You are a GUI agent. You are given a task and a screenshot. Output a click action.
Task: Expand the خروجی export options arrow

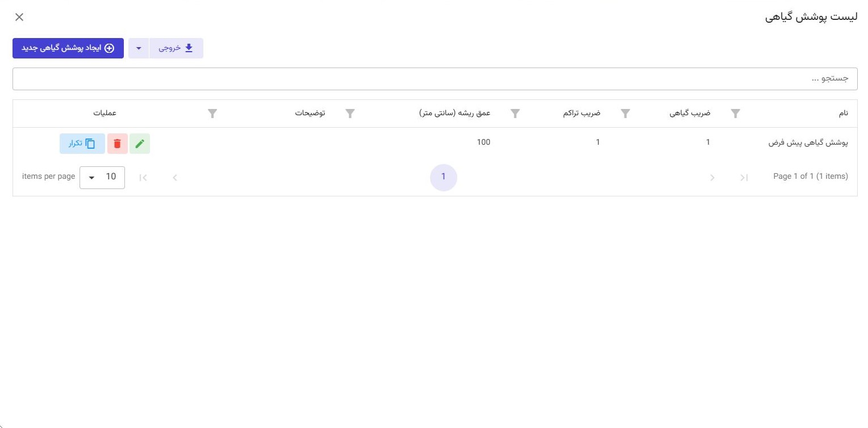(x=139, y=48)
